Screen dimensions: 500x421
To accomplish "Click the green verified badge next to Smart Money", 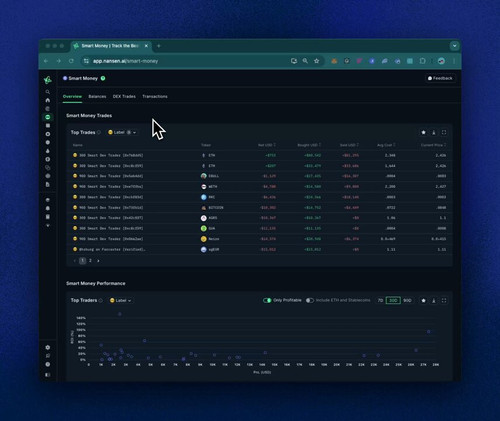I will tap(103, 78).
